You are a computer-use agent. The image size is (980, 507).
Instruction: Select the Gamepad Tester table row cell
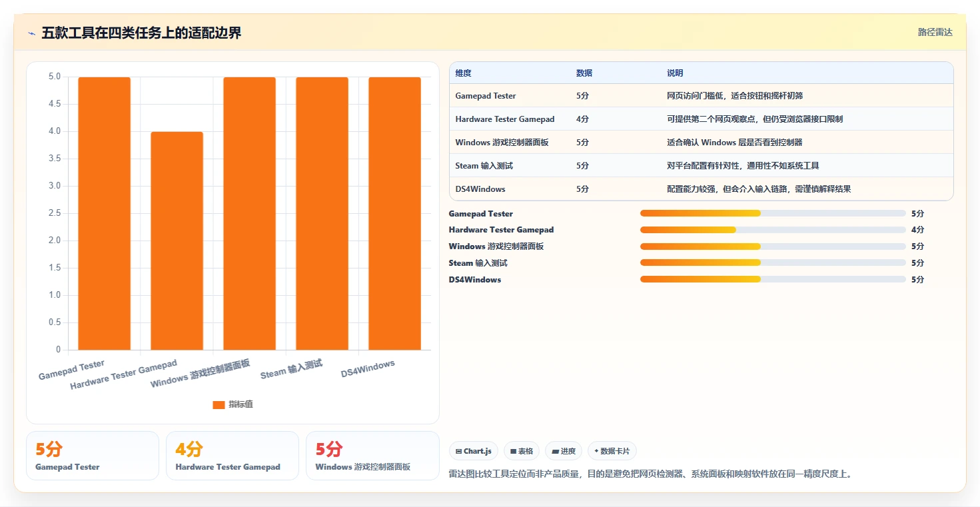click(x=486, y=96)
